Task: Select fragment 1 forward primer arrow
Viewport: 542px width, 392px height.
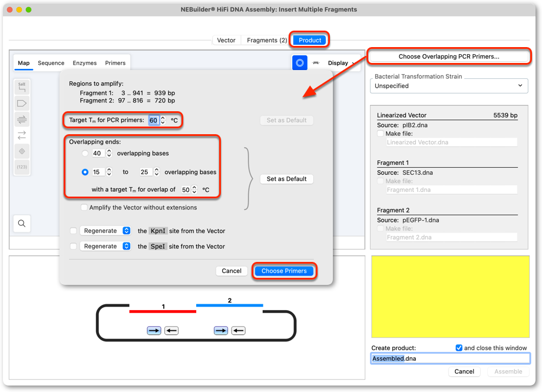Action: [154, 331]
